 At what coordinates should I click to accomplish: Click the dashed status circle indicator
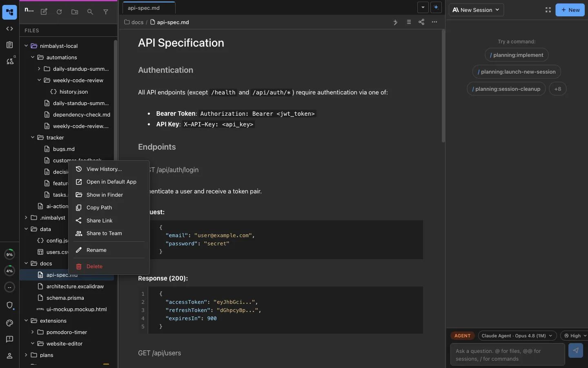9,287
